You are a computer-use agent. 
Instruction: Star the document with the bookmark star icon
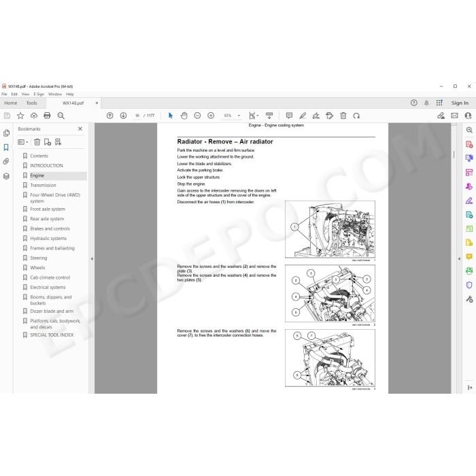click(x=20, y=116)
